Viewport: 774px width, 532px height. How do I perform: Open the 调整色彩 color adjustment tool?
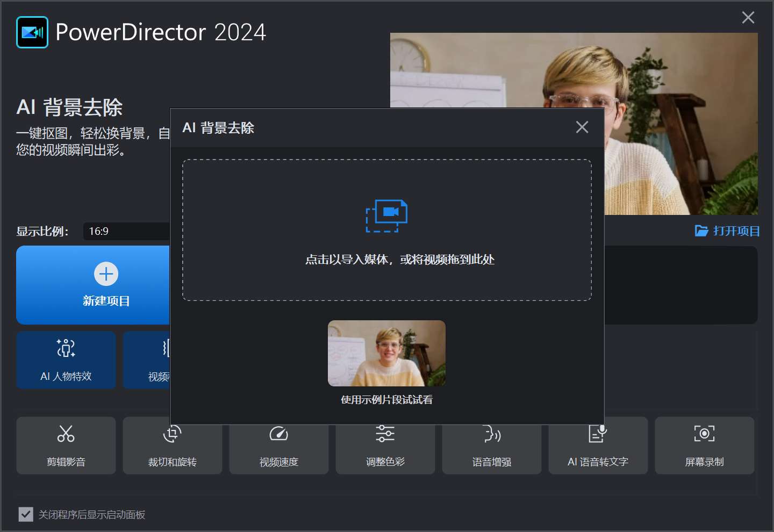pyautogui.click(x=385, y=445)
